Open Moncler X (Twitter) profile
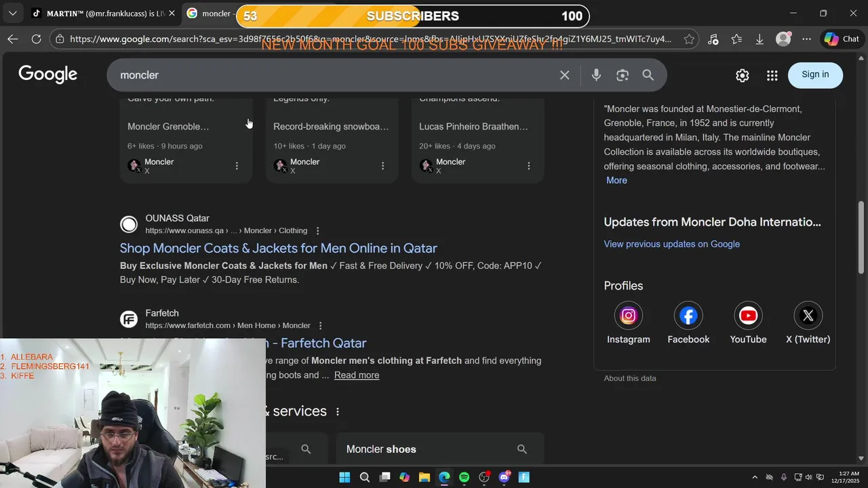Viewport: 868px width, 488px height. [x=808, y=323]
